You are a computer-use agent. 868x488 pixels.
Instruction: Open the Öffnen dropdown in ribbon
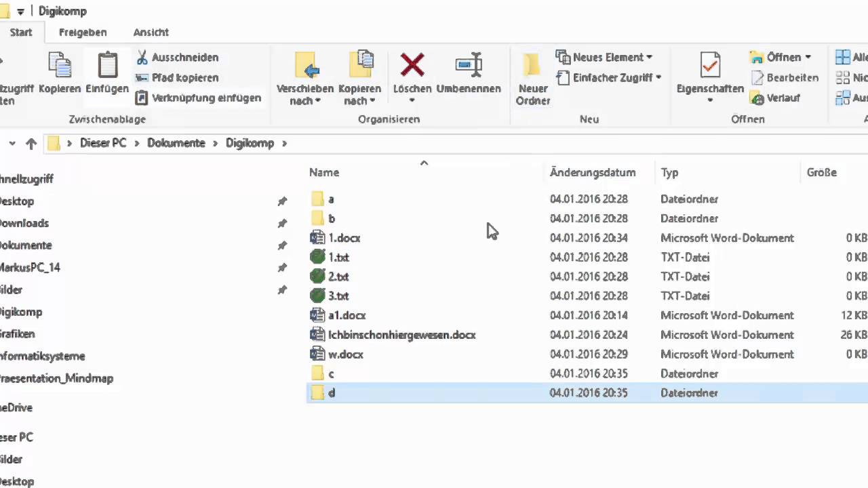[781, 57]
